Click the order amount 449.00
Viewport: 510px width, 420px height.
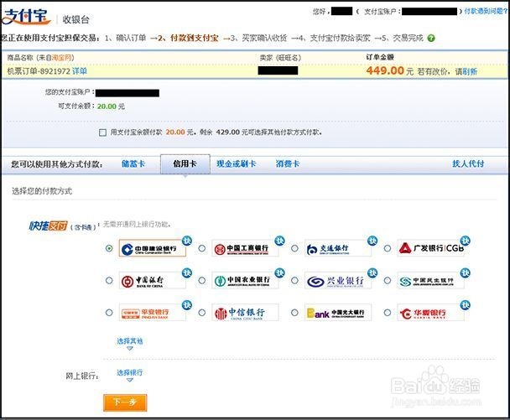coord(385,70)
